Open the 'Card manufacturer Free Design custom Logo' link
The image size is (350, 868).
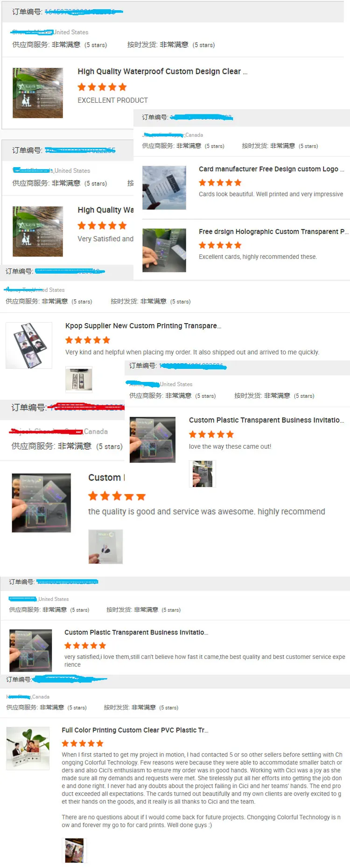[x=271, y=169]
